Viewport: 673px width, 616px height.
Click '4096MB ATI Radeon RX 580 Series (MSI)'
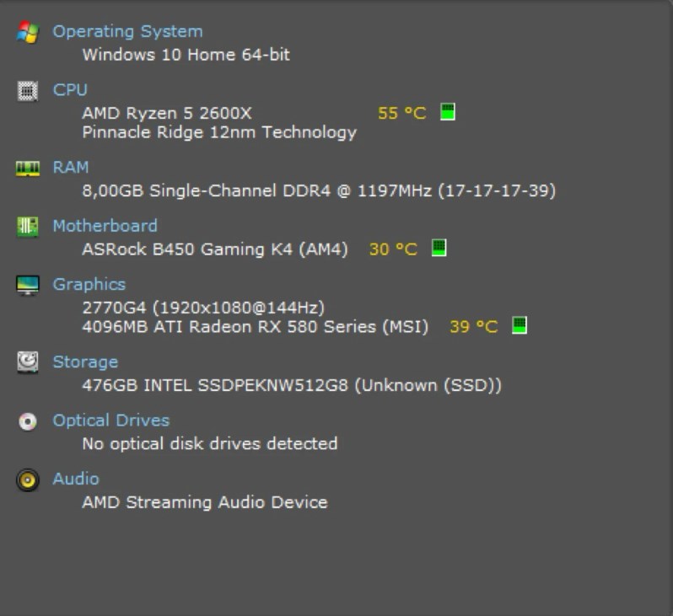coord(256,327)
